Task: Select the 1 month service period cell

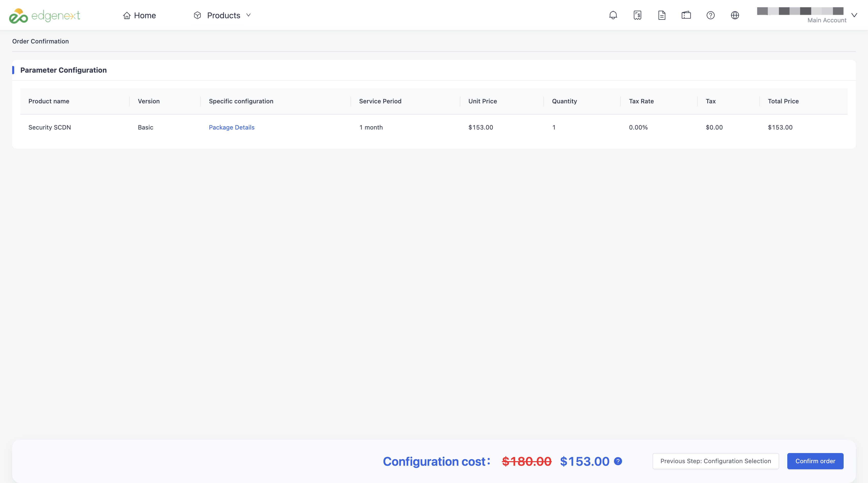Action: (x=371, y=127)
